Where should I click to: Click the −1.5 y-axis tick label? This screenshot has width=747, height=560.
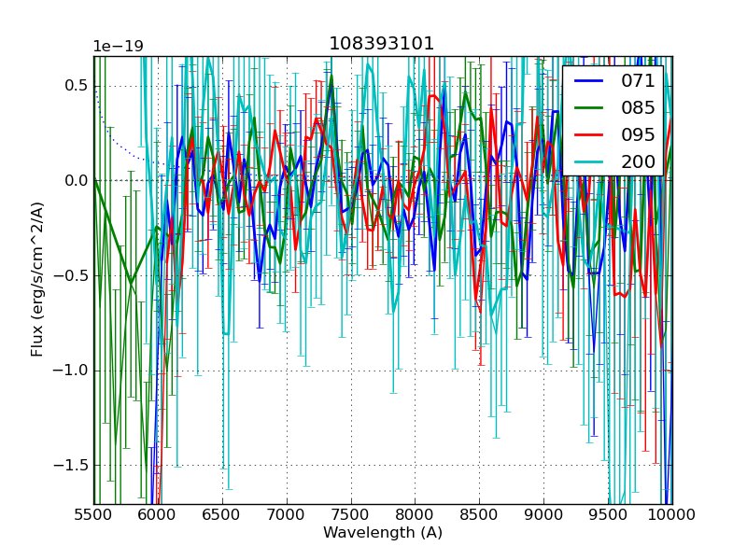(72, 466)
